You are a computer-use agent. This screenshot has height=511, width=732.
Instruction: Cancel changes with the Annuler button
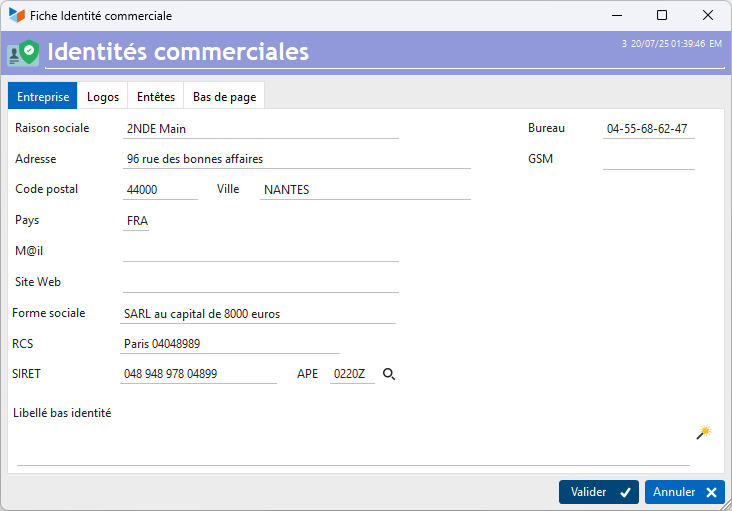point(685,492)
